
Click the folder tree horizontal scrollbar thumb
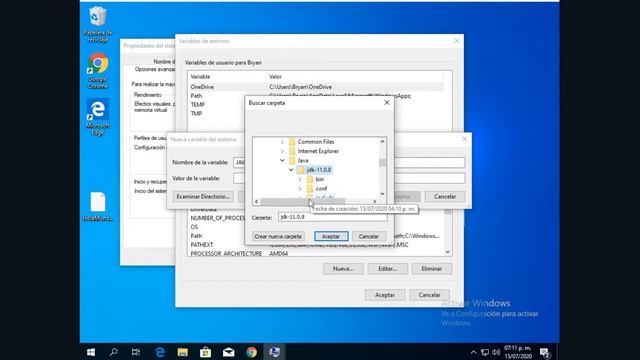pyautogui.click(x=302, y=201)
